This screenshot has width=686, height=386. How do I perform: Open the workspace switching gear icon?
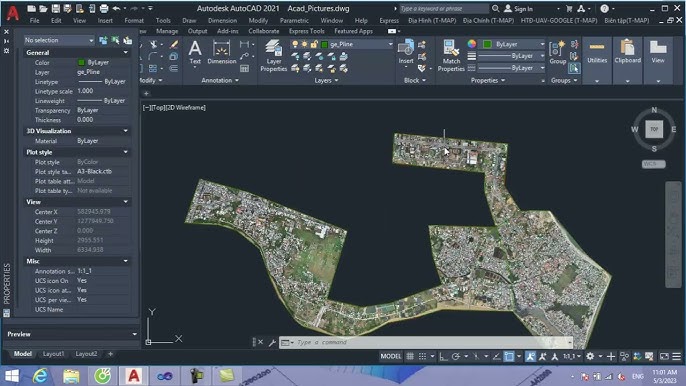pyautogui.click(x=590, y=356)
